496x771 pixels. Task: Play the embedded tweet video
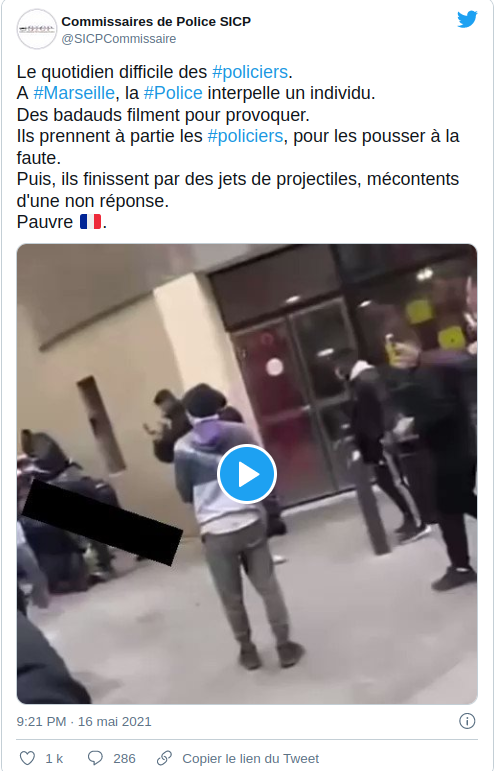pyautogui.click(x=247, y=474)
